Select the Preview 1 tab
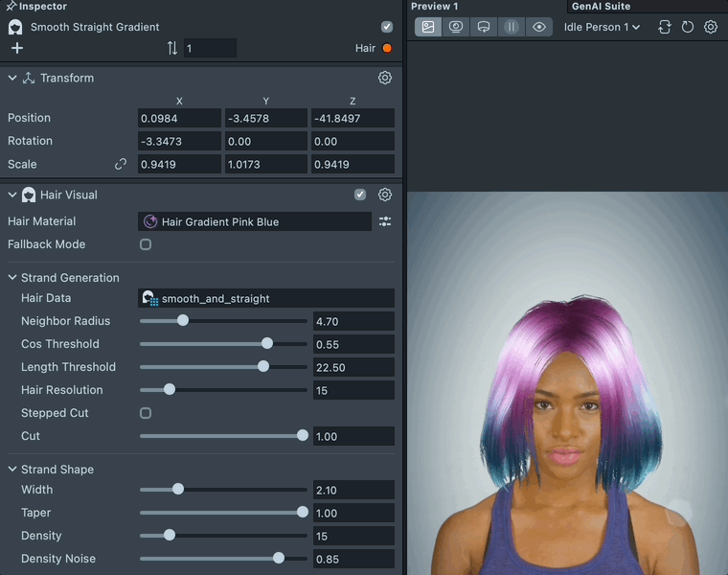 (435, 6)
